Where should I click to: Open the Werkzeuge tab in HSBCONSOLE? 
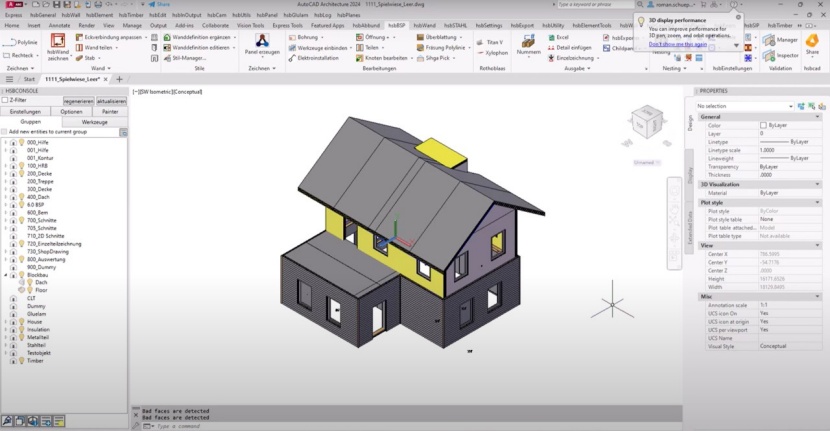point(94,121)
